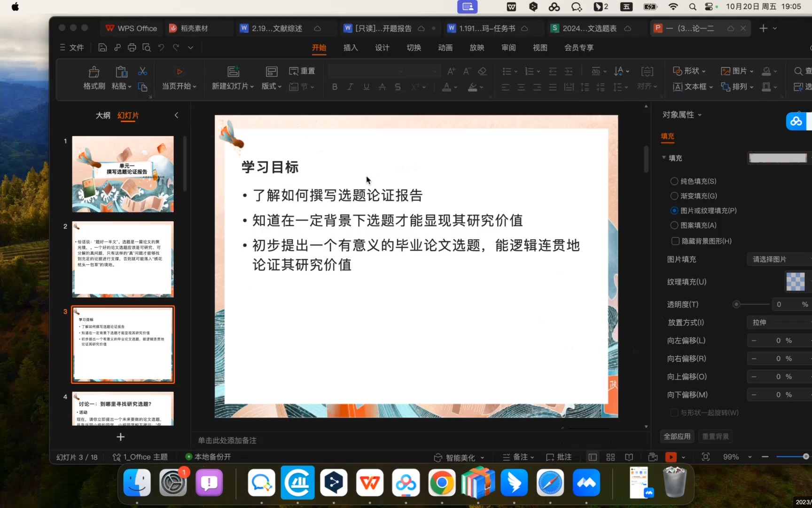Select slide 2 thumbnail
The image size is (812, 508).
(123, 259)
